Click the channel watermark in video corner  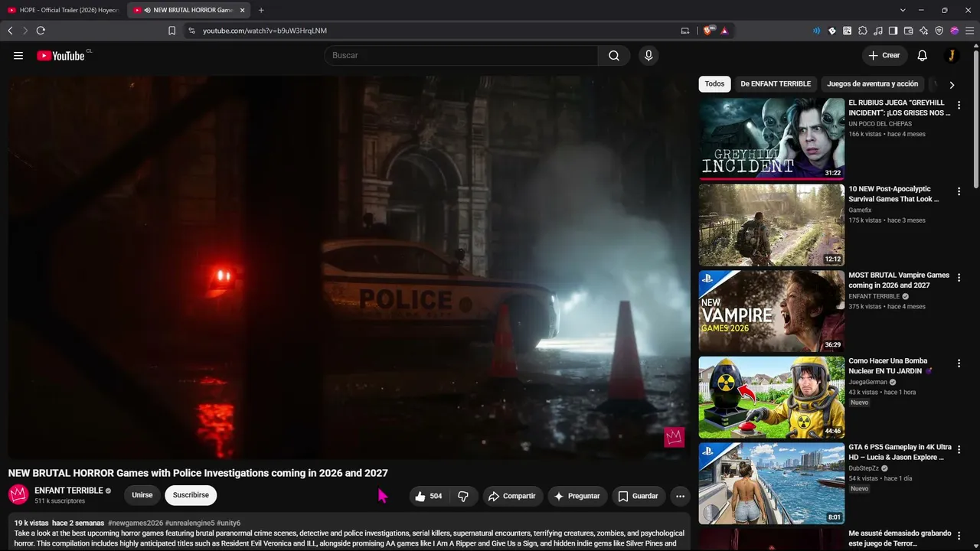(674, 437)
